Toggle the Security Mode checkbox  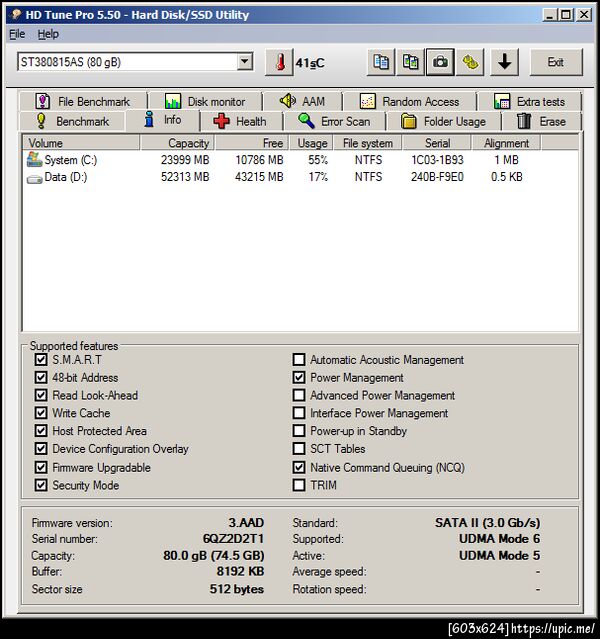tap(41, 485)
